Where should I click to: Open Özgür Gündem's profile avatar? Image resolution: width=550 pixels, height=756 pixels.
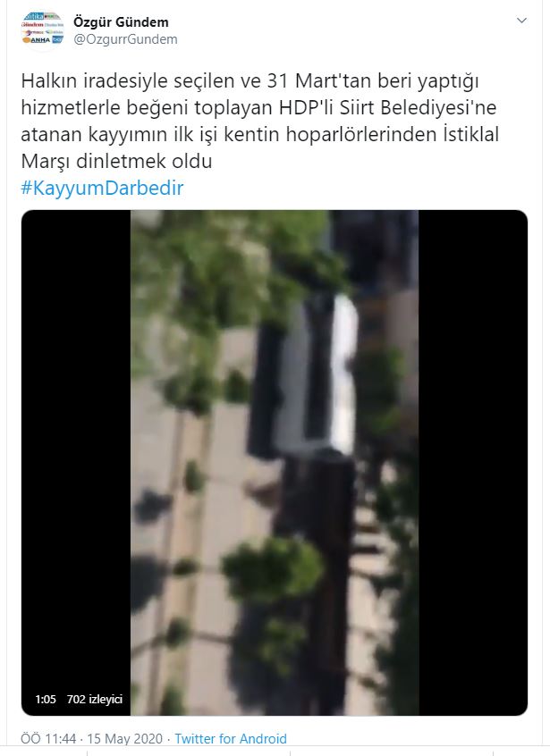(x=42, y=29)
